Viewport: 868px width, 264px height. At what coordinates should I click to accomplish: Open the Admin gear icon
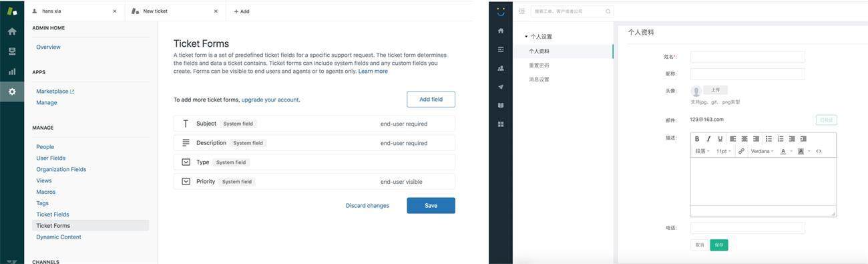pyautogui.click(x=12, y=92)
